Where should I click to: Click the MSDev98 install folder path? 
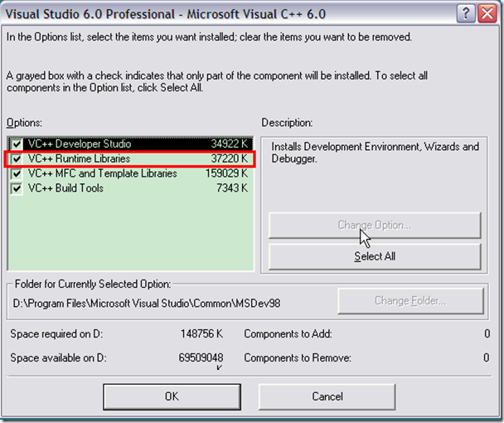147,304
